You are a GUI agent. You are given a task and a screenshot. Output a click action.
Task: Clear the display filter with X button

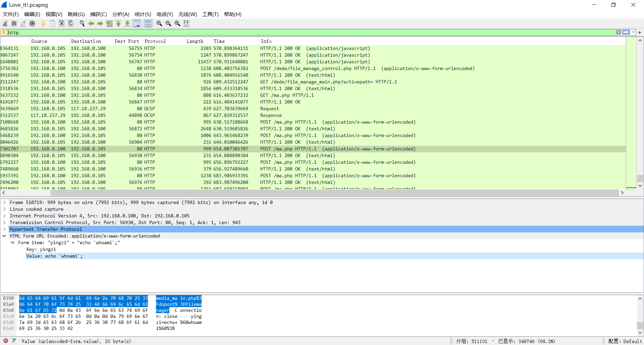pyautogui.click(x=618, y=32)
